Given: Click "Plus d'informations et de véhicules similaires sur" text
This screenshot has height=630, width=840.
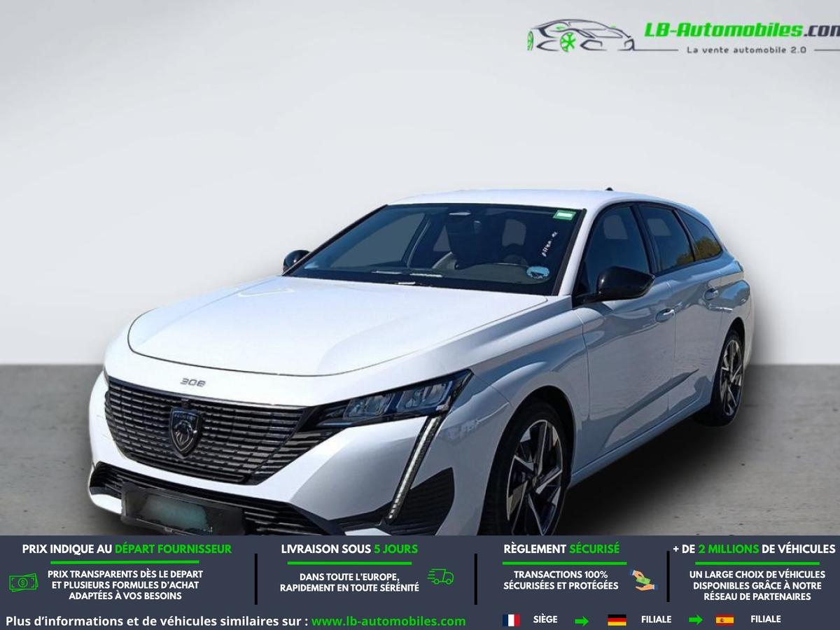Looking at the screenshot, I should 157,621.
